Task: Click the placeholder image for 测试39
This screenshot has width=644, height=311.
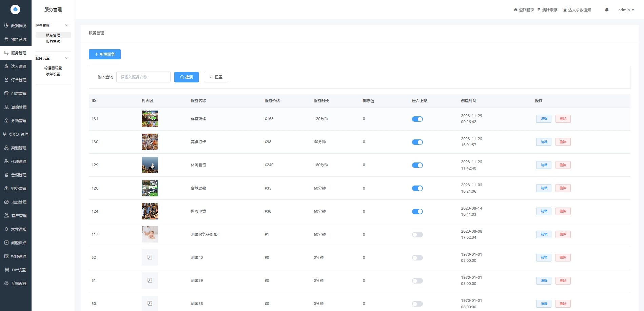Action: pyautogui.click(x=150, y=280)
